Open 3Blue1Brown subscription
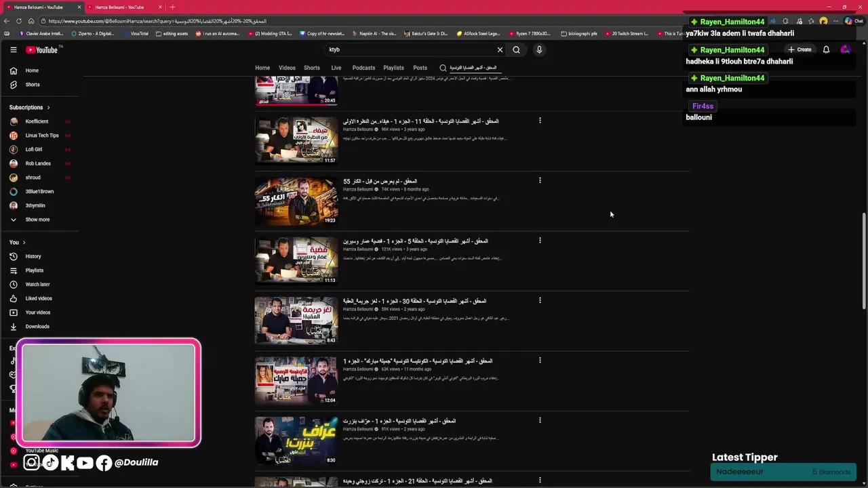The height and width of the screenshot is (488, 868). pyautogui.click(x=39, y=191)
